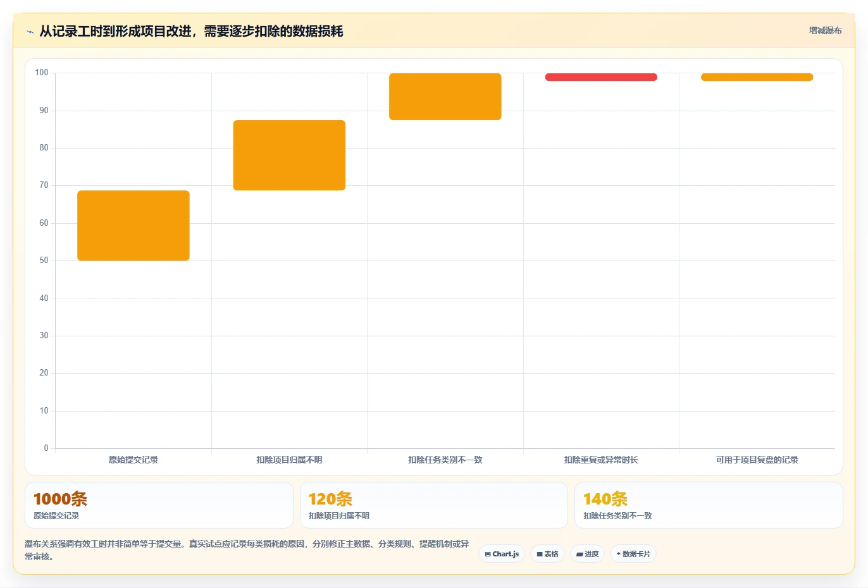Click the 增减瀑布 label in the header
868x588 pixels.
click(826, 30)
